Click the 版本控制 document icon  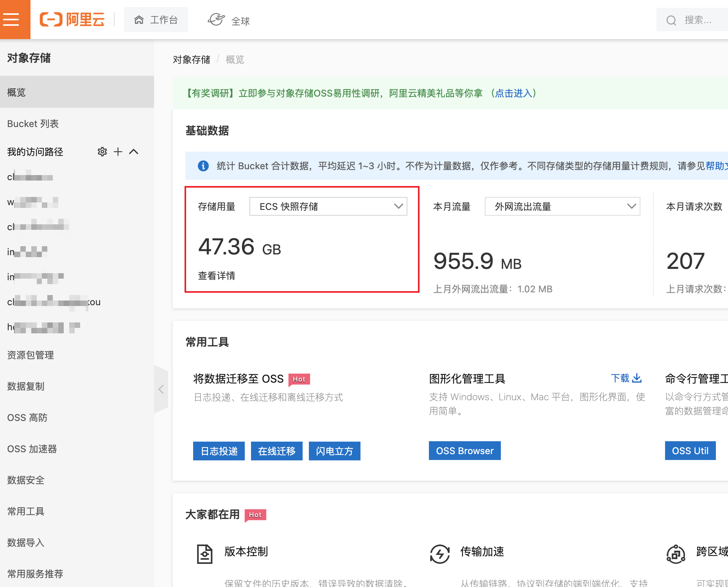pyautogui.click(x=204, y=554)
